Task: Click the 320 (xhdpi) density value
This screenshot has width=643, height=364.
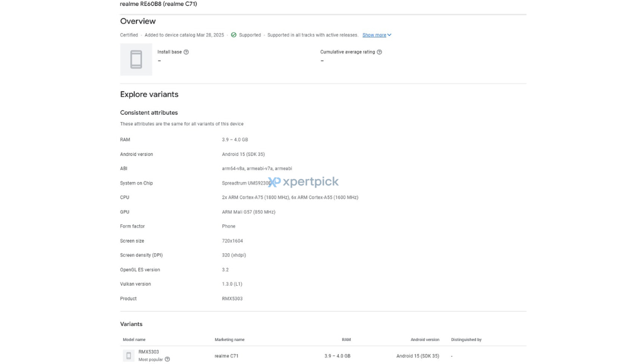Action: [x=234, y=255]
